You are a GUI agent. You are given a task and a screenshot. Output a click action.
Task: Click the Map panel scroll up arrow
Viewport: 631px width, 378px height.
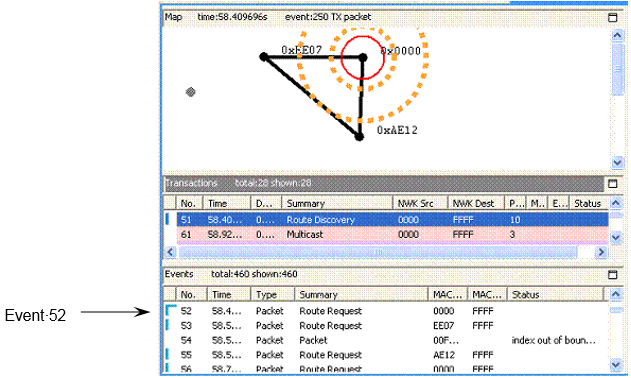[617, 35]
